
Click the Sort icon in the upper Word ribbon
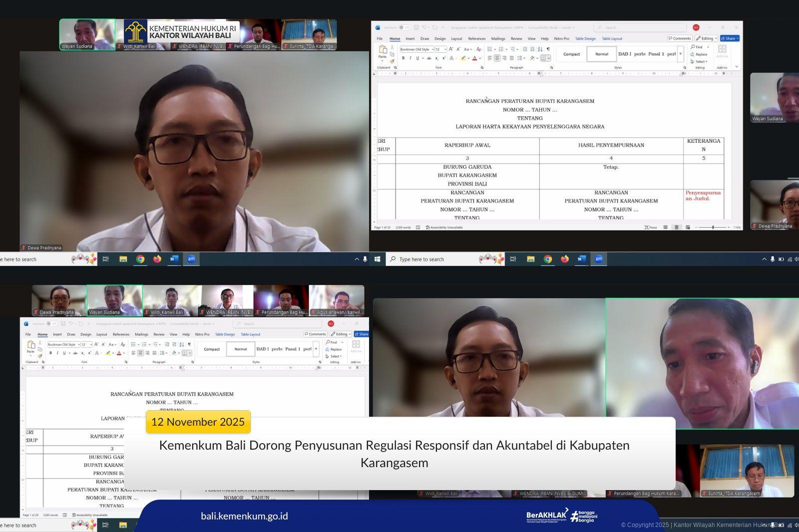pyautogui.click(x=540, y=49)
